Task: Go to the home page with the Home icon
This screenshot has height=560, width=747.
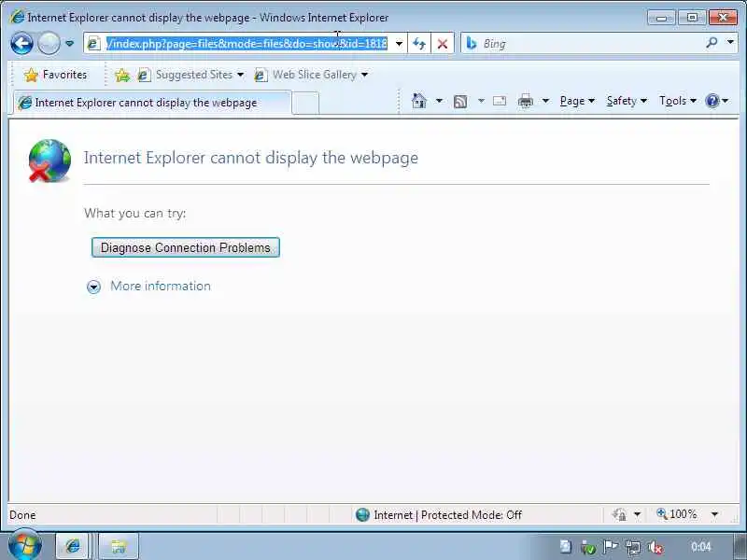Action: click(x=419, y=101)
